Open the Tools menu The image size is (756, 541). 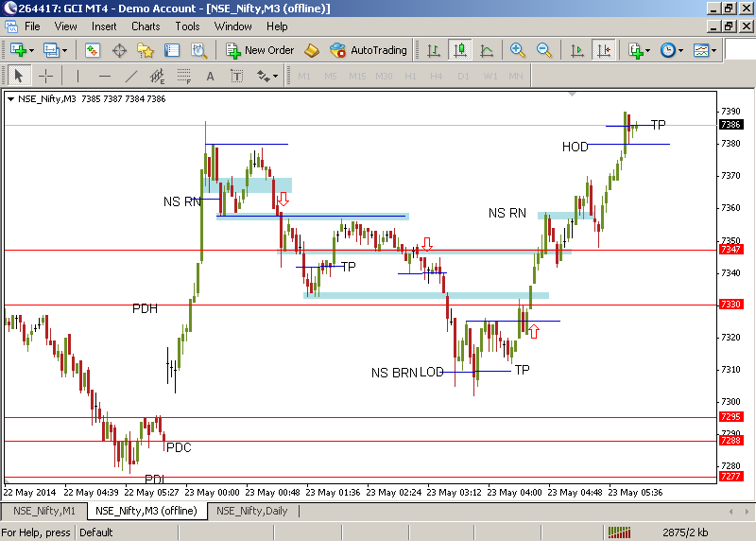click(x=187, y=26)
